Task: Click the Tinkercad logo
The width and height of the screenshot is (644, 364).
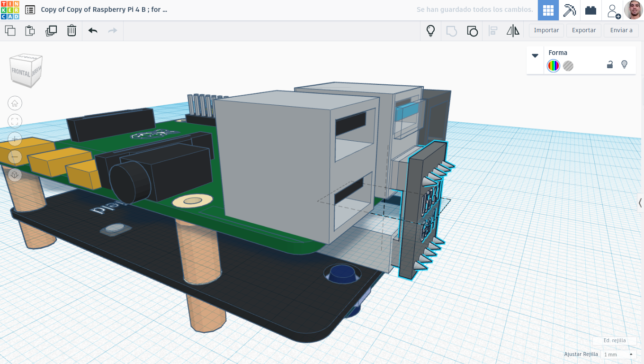Action: [x=10, y=10]
